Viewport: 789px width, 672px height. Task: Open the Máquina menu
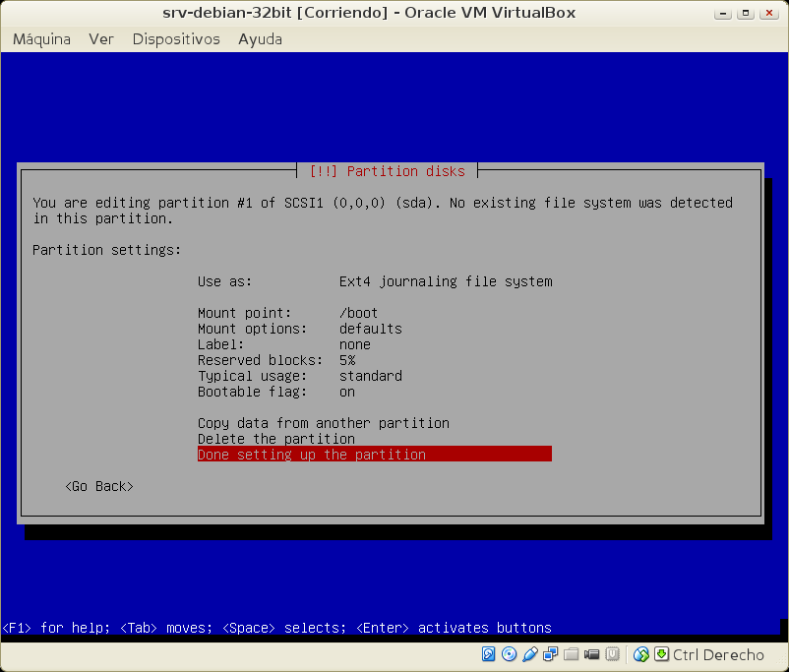click(41, 39)
